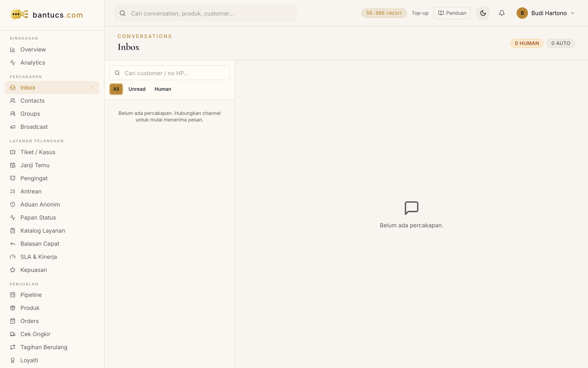The height and width of the screenshot is (368, 588).
Task: Toggle the 0 AUTO filter badge
Action: pos(561,43)
